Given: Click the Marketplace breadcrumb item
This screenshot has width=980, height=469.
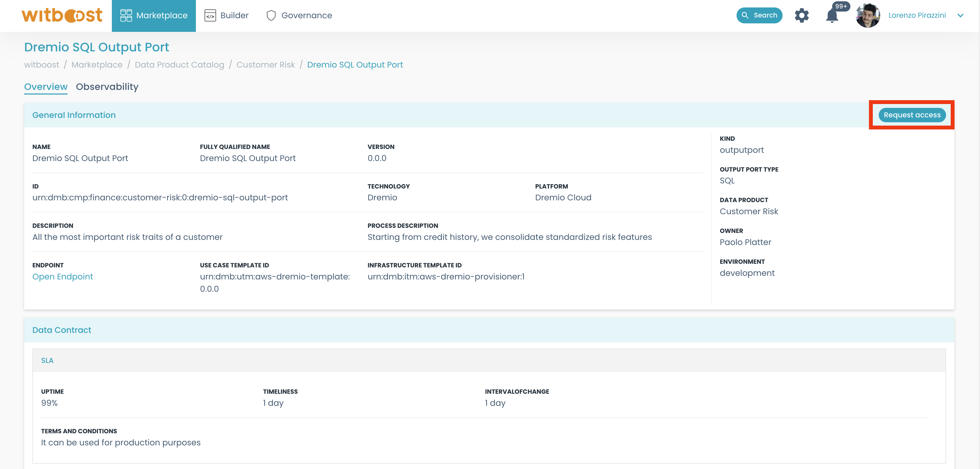Looking at the screenshot, I should click(97, 65).
